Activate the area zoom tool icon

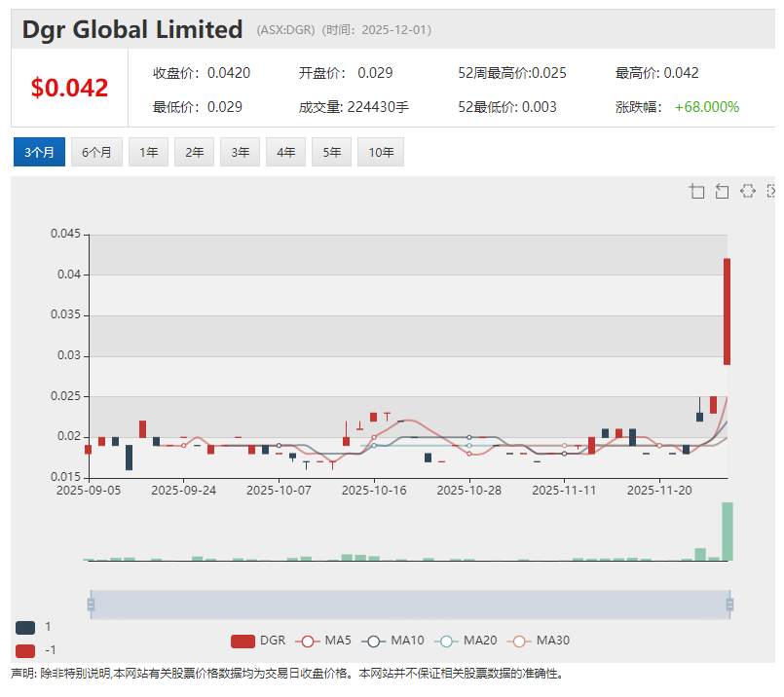[x=696, y=191]
